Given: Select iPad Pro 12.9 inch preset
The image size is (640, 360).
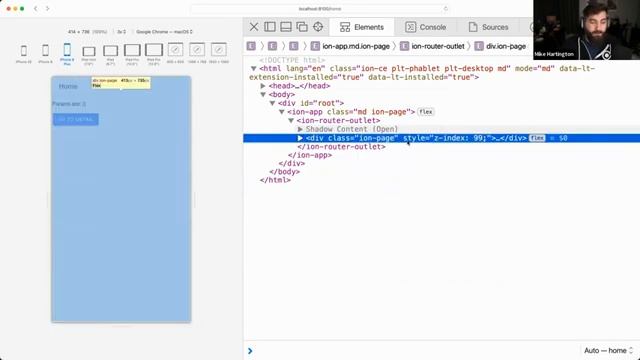Looking at the screenshot, I should pos(154,54).
